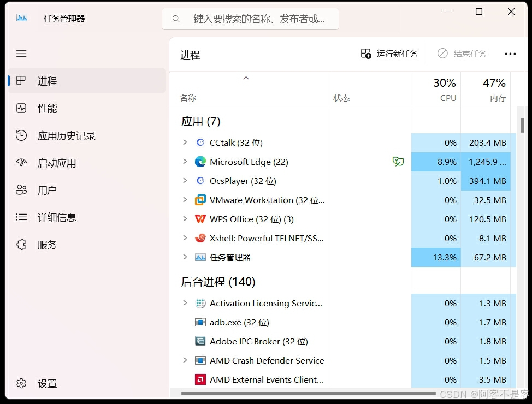The width and height of the screenshot is (532, 404).
Task: Expand the 任务管理器 process group
Action: tap(185, 257)
